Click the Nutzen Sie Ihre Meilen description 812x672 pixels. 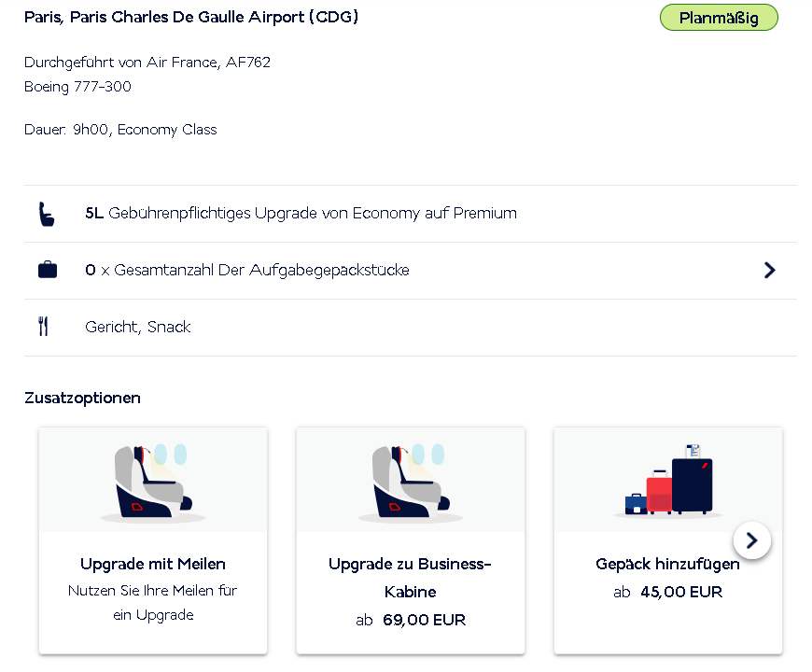coord(153,603)
